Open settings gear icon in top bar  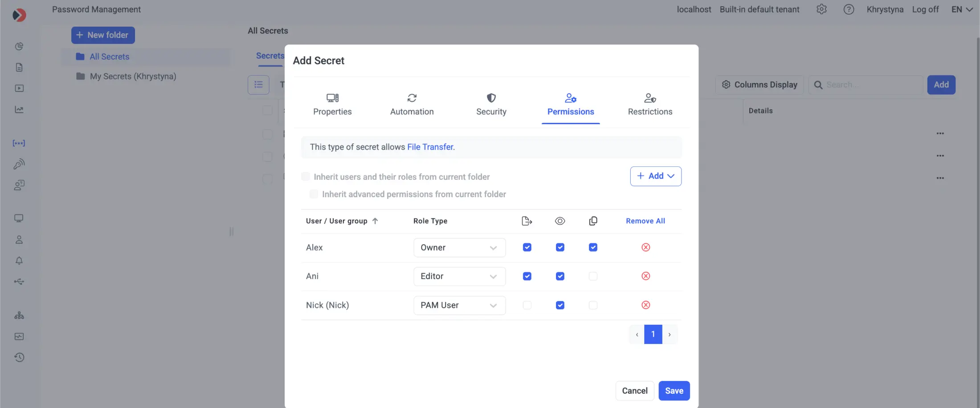[x=821, y=9]
